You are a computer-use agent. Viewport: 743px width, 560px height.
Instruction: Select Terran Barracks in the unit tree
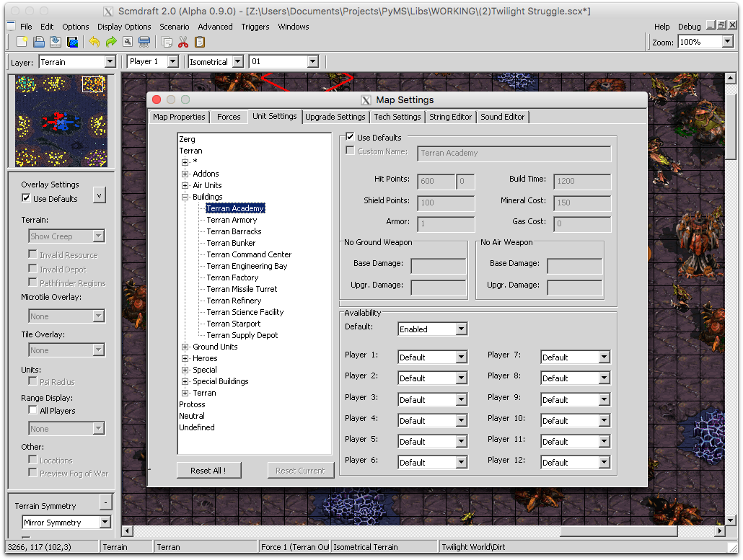234,231
